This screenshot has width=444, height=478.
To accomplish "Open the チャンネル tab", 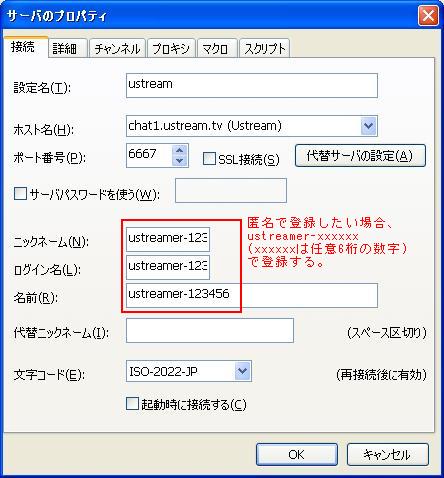I will point(117,49).
